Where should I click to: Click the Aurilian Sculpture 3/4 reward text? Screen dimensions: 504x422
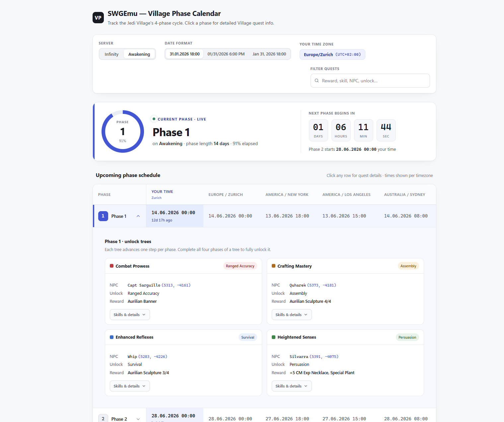click(x=148, y=373)
